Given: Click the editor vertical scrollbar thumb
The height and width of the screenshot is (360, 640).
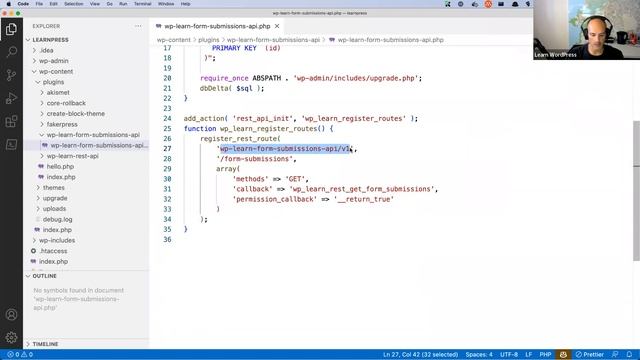Looking at the screenshot, I should click(636, 191).
